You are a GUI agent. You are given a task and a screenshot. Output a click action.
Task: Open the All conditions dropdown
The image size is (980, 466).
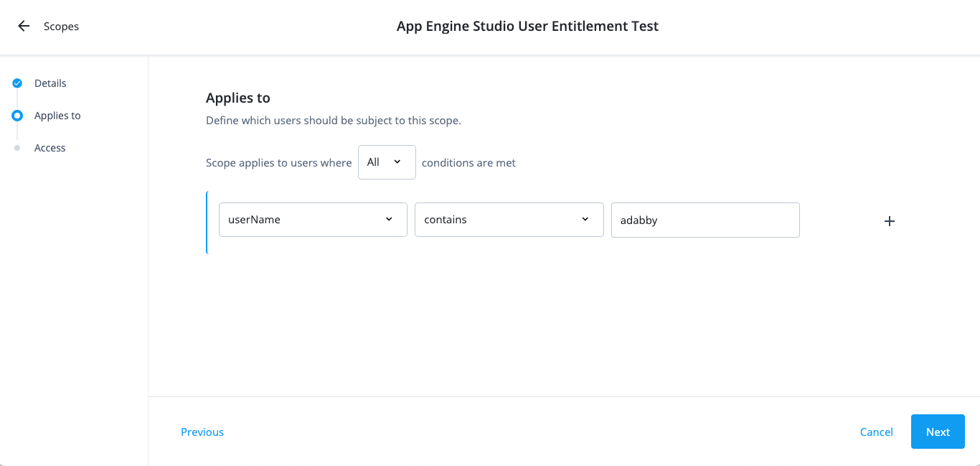coord(387,162)
